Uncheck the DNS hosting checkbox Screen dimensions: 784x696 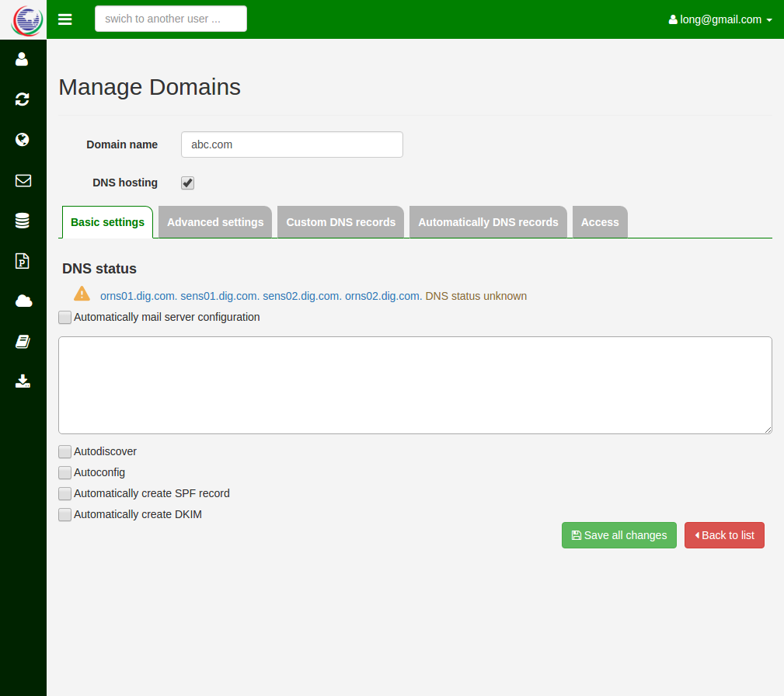tap(187, 183)
